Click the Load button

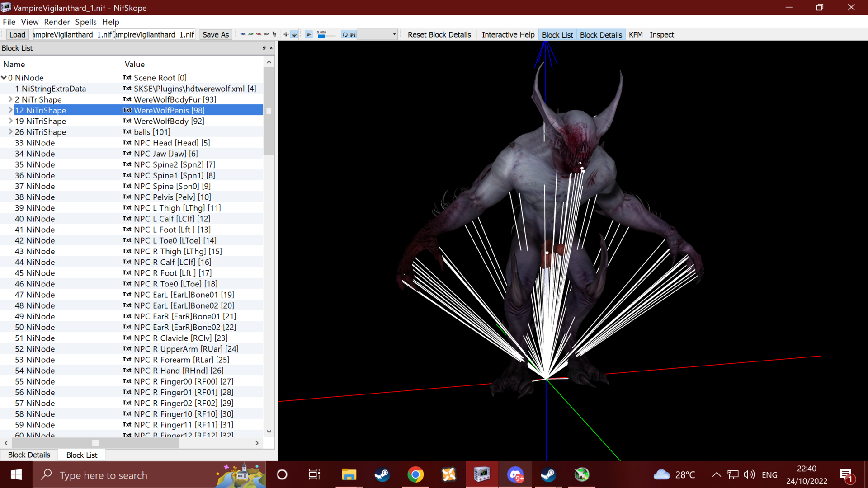click(18, 34)
